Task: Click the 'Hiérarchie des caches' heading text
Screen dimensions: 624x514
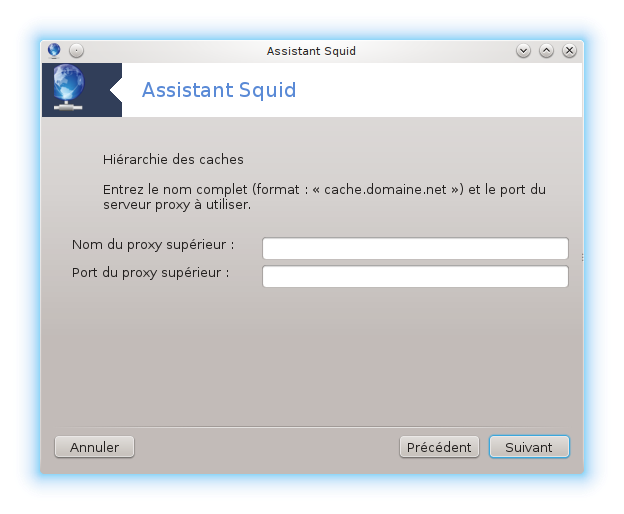Action: tap(173, 160)
